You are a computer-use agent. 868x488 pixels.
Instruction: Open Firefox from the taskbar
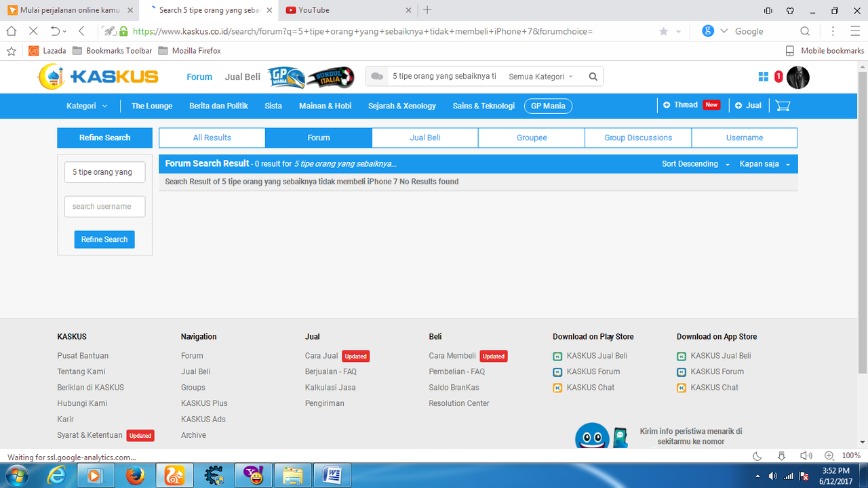pos(134,476)
